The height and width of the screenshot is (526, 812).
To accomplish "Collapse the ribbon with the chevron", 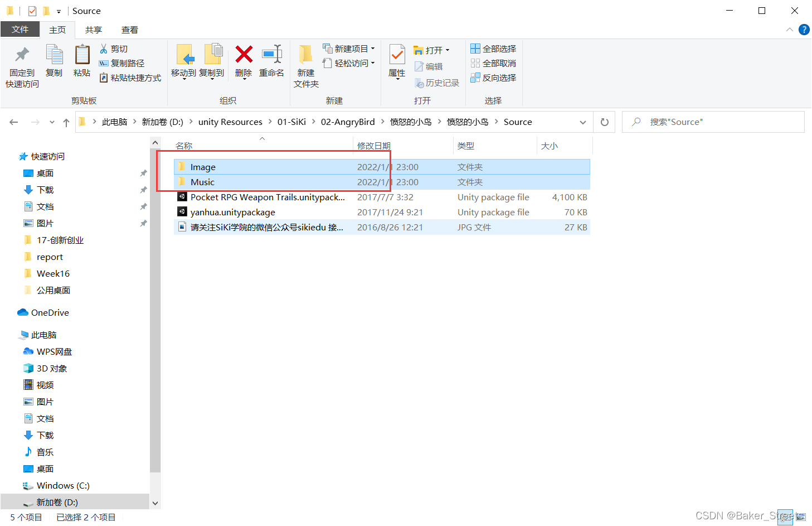I will [789, 30].
